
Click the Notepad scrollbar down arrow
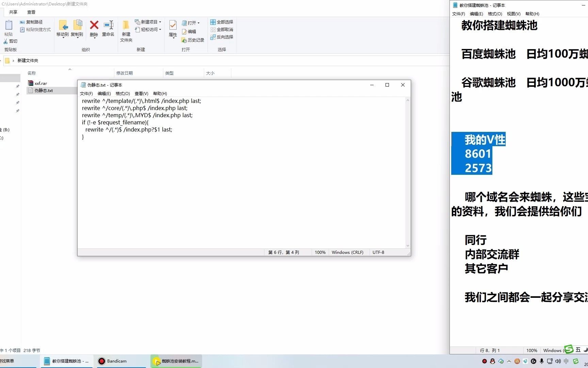click(x=408, y=246)
